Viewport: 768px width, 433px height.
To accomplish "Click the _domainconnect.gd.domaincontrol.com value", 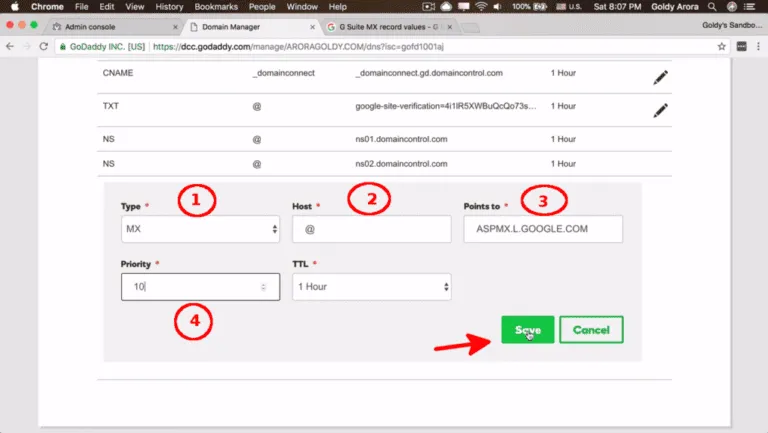I will (429, 73).
